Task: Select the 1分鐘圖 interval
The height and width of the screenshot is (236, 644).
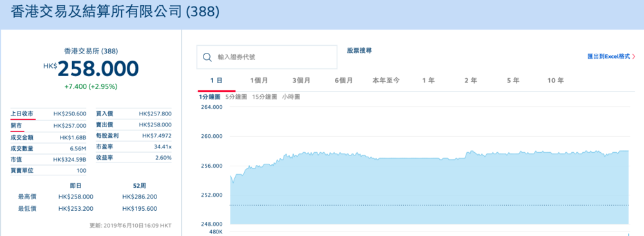Action: point(210,97)
